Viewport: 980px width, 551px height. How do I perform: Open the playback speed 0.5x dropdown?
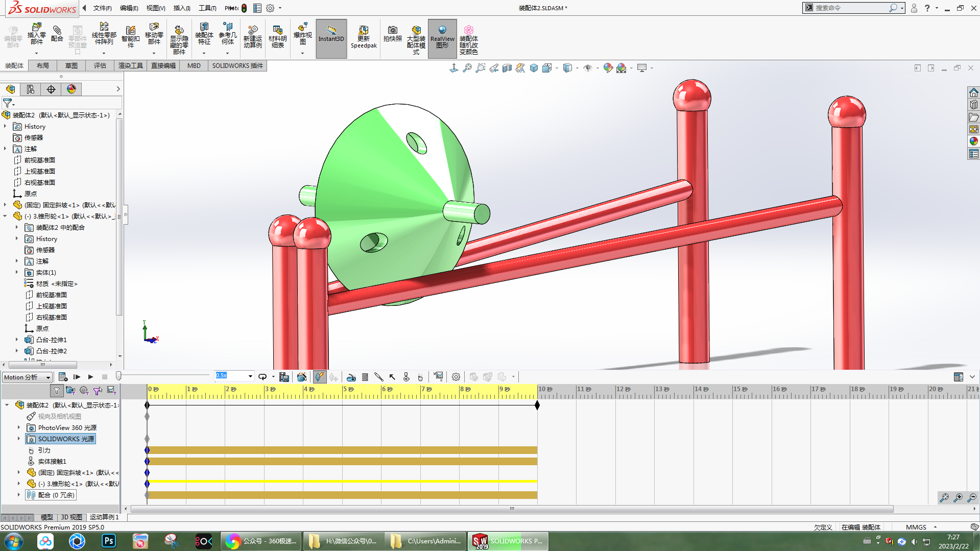(250, 376)
